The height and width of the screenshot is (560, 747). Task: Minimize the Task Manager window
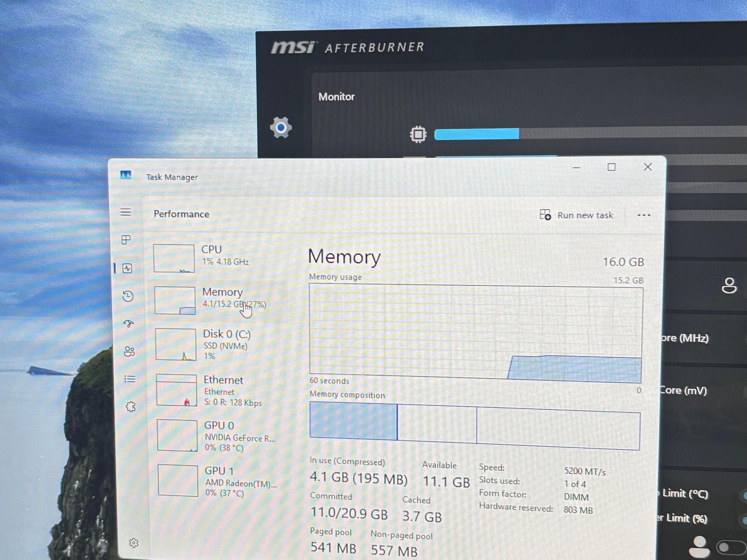(576, 168)
